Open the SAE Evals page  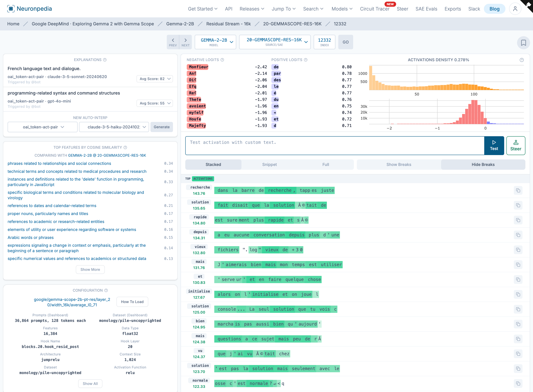coord(426,9)
